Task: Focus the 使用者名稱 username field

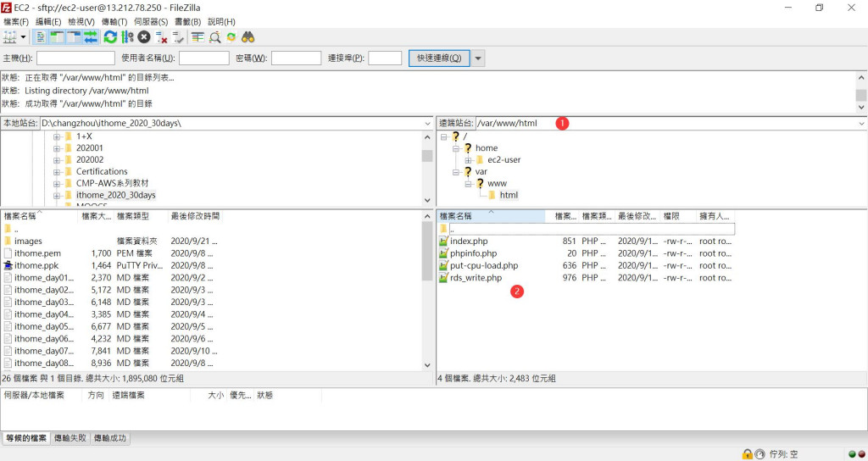Action: 203,58
